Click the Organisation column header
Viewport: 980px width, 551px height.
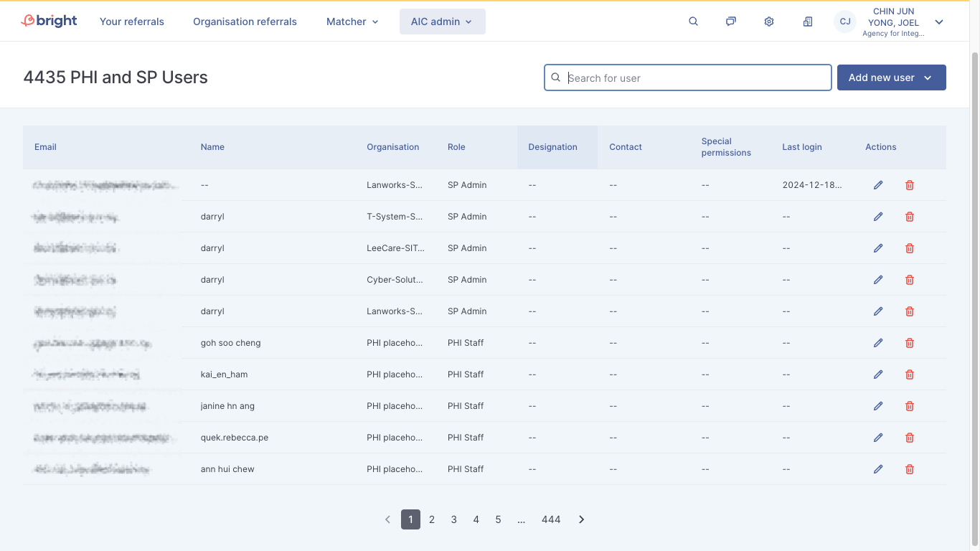pyautogui.click(x=392, y=147)
